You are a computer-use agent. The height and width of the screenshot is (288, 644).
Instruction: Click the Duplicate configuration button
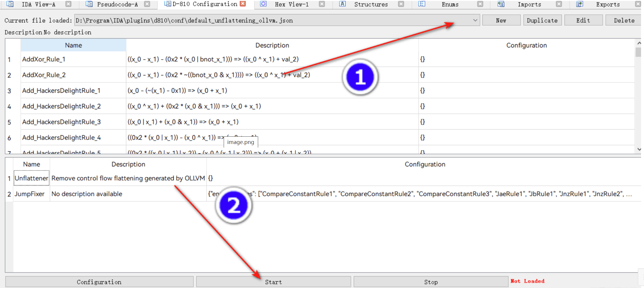542,20
